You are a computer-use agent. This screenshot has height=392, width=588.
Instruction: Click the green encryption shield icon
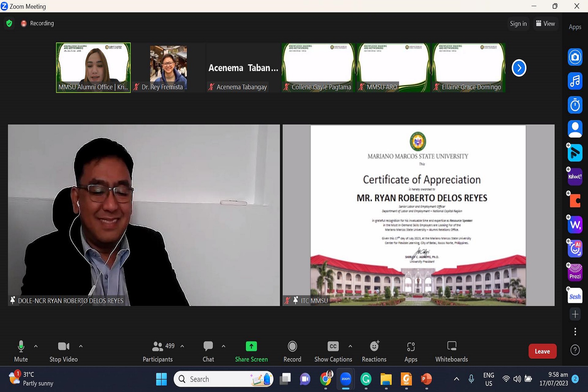(x=9, y=23)
